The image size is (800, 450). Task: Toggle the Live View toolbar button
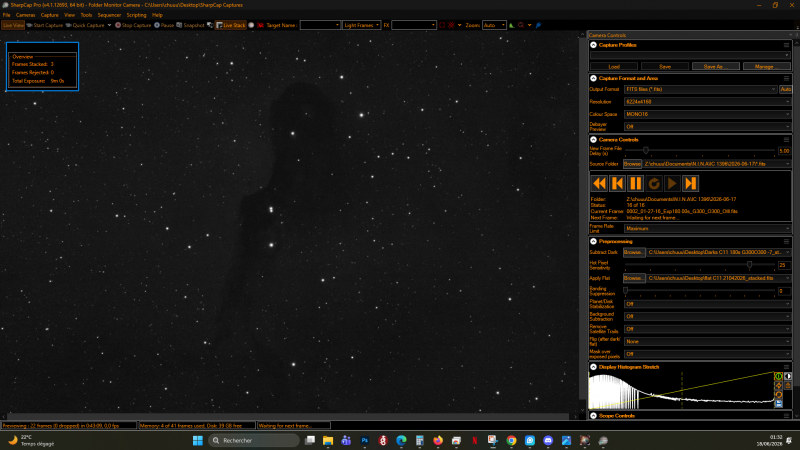click(13, 25)
